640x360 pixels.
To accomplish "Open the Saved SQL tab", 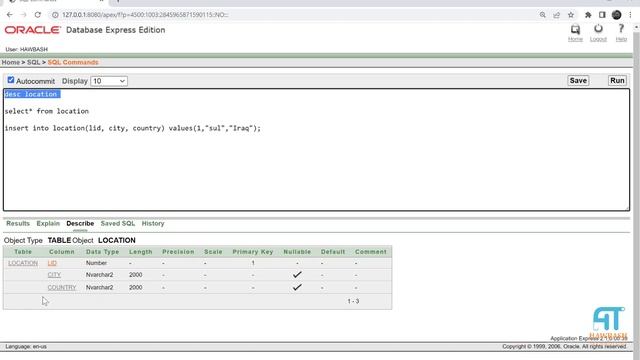I will (x=118, y=223).
